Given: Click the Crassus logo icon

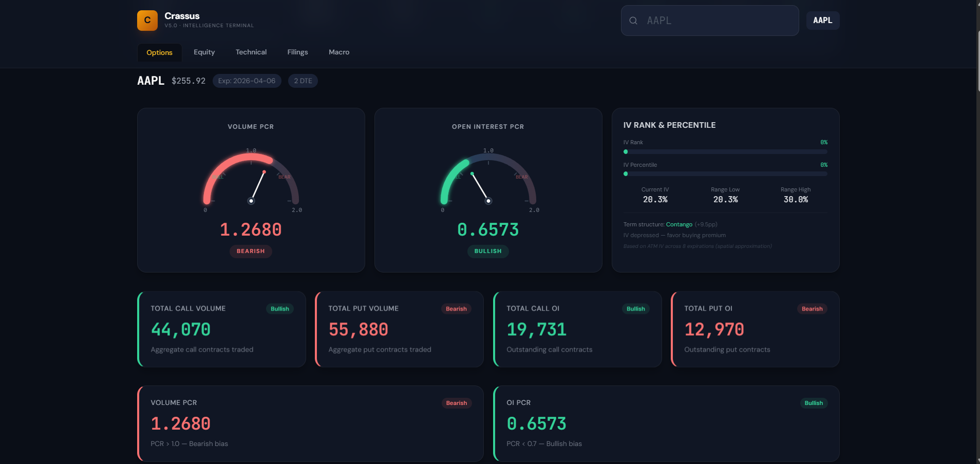Looking at the screenshot, I should [147, 21].
